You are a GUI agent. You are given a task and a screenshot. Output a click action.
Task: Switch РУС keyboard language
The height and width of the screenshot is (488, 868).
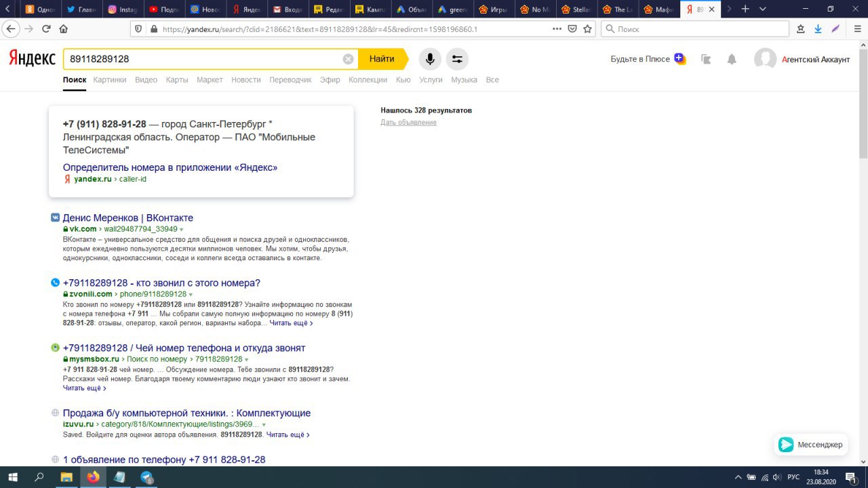click(x=793, y=477)
